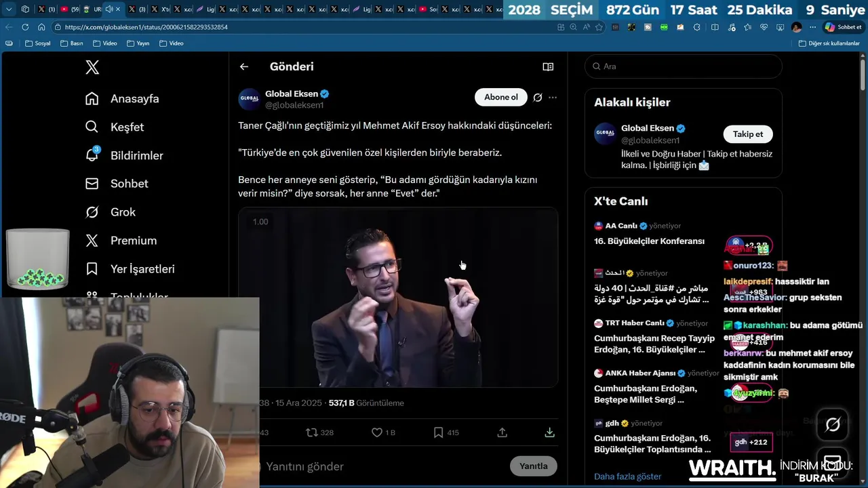Open browser profile avatar
The height and width of the screenshot is (488, 868).
point(797,27)
